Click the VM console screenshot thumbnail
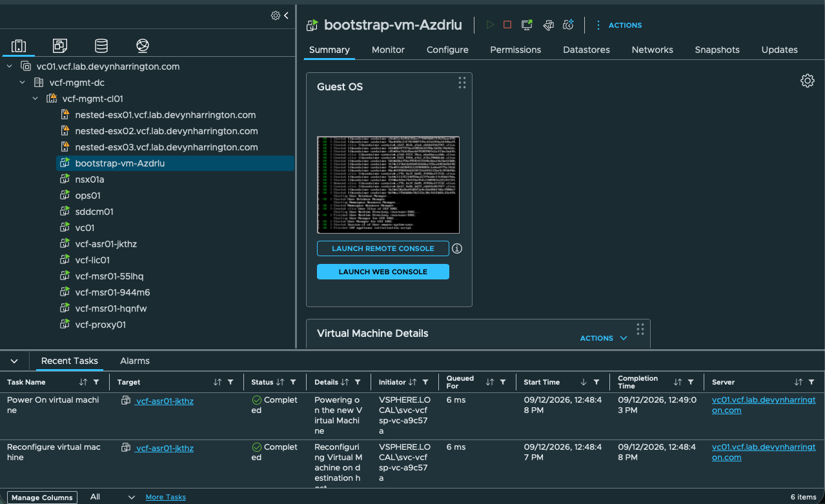The height and width of the screenshot is (504, 825). click(388, 185)
